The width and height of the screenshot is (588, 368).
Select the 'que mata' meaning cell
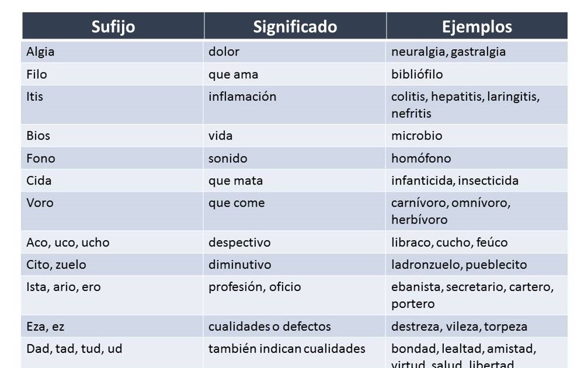(295, 180)
